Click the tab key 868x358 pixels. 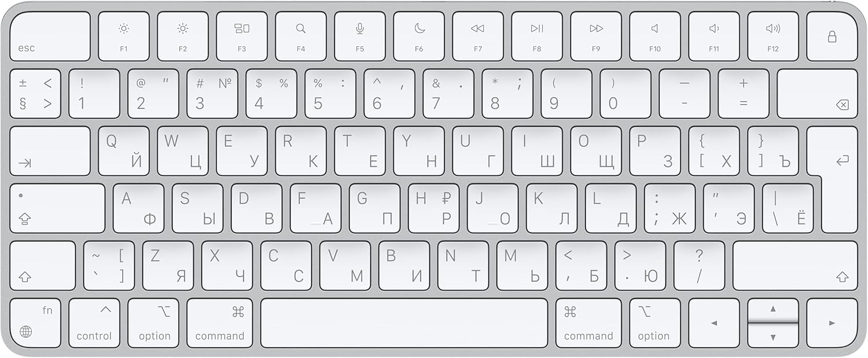tap(50, 151)
